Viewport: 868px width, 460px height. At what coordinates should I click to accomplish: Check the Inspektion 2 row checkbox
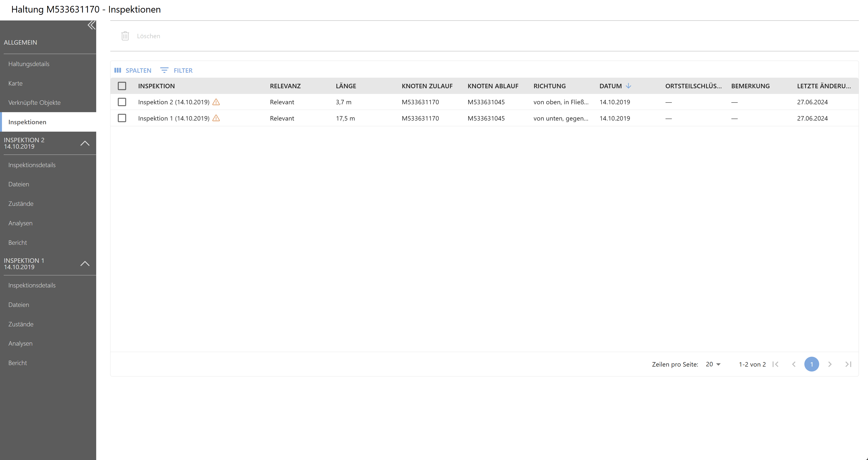pos(122,102)
